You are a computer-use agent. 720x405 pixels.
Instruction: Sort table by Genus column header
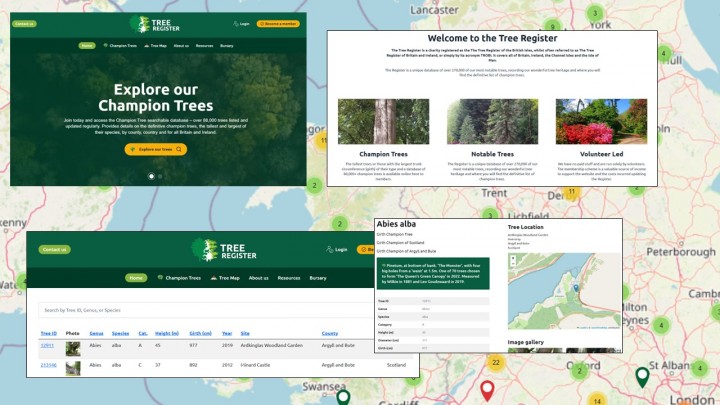click(96, 333)
